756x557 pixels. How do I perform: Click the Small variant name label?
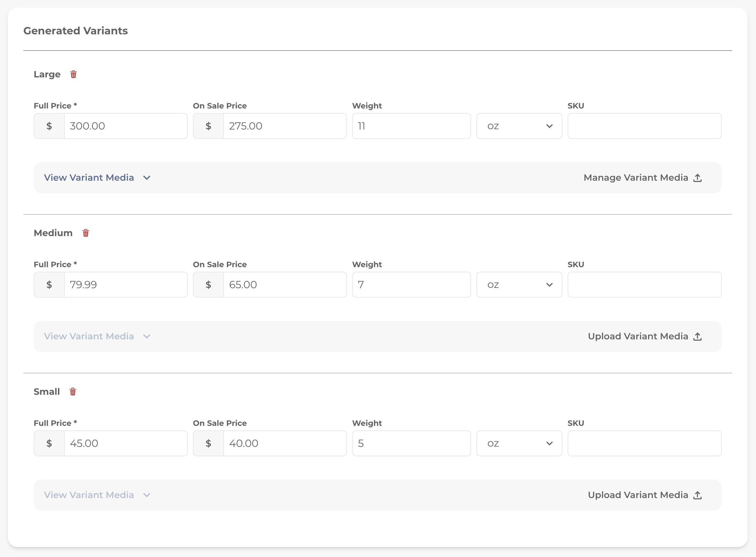coord(47,392)
